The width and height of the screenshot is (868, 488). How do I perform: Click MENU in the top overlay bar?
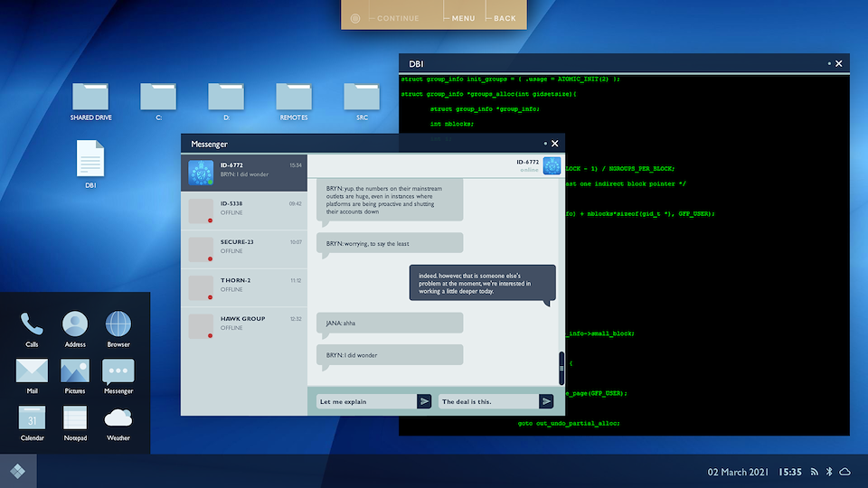point(463,18)
